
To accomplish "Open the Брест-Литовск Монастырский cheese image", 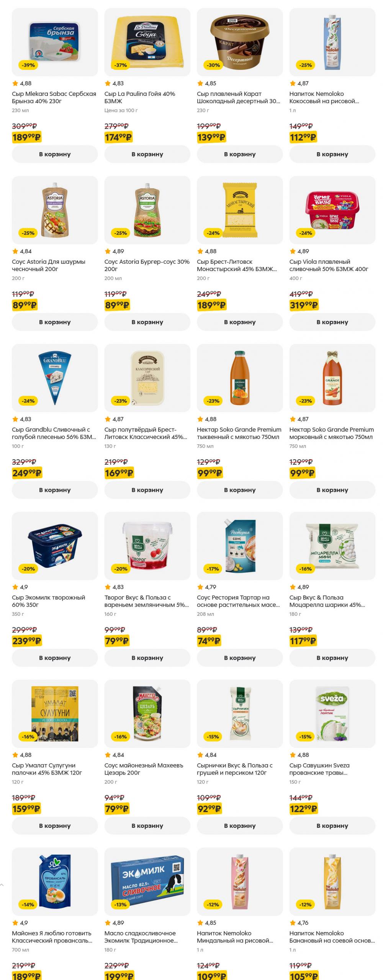I will pos(240,210).
